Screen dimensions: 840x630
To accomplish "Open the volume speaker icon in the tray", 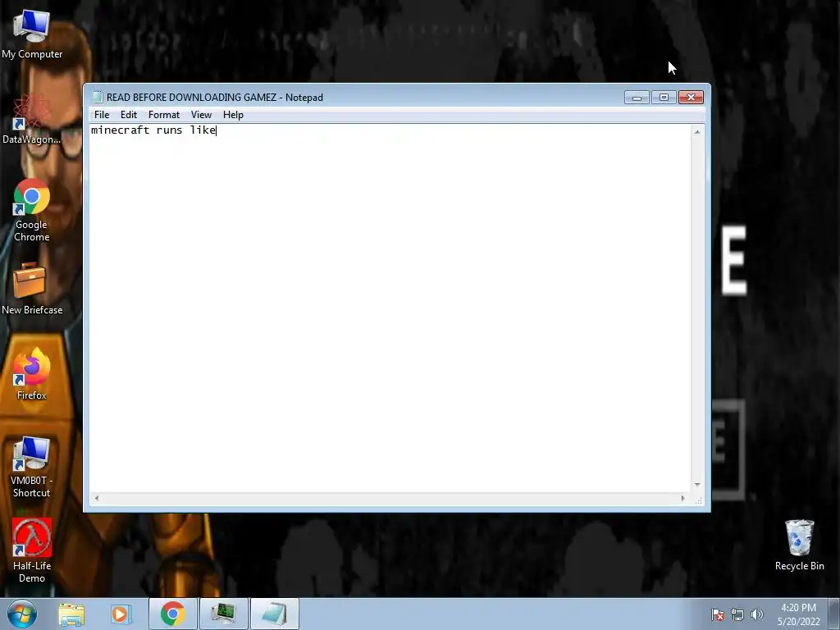I will coord(757,614).
